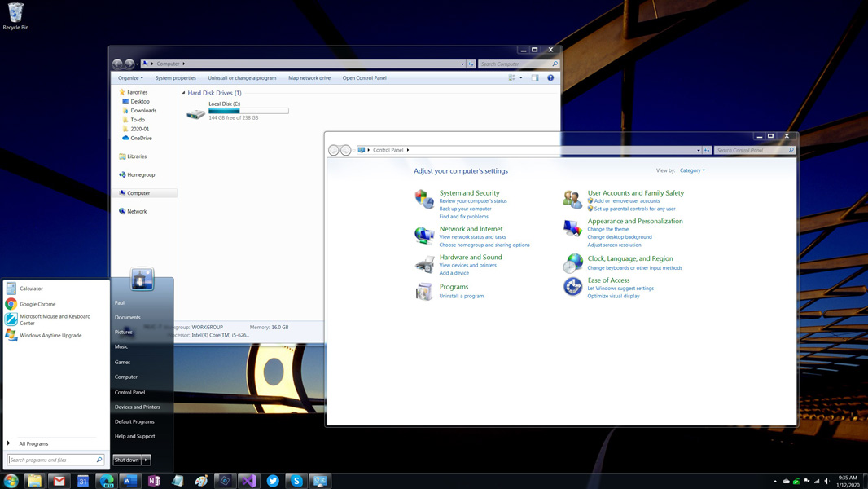Launch Twitter from the taskbar

pyautogui.click(x=273, y=481)
